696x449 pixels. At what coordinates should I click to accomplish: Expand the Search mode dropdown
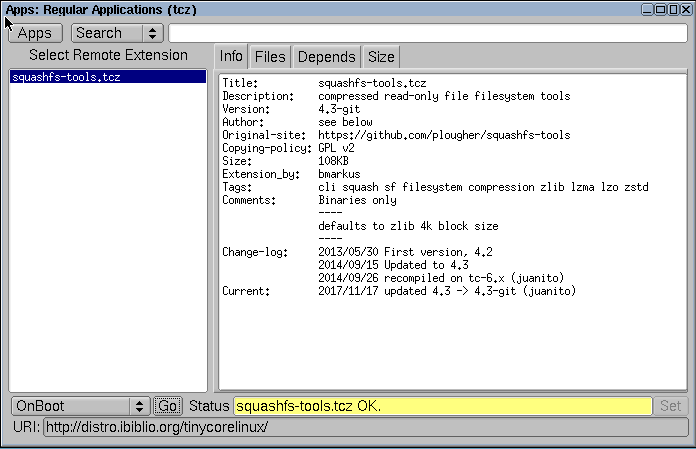(117, 33)
